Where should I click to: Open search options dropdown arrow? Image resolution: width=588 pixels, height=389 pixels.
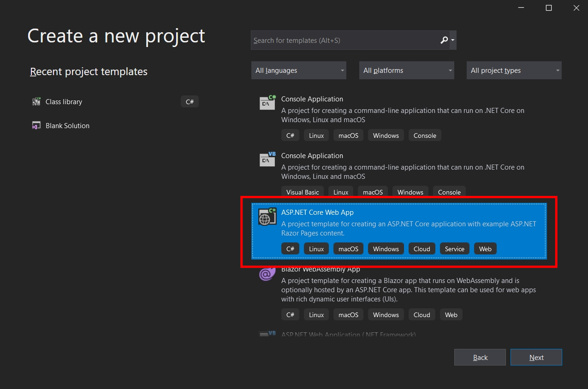tap(453, 40)
